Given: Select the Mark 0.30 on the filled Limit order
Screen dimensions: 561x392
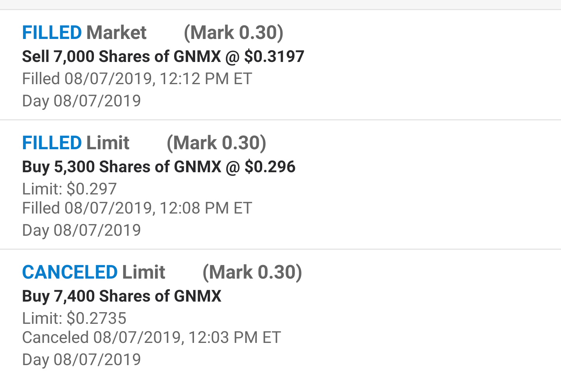Looking at the screenshot, I should [216, 143].
